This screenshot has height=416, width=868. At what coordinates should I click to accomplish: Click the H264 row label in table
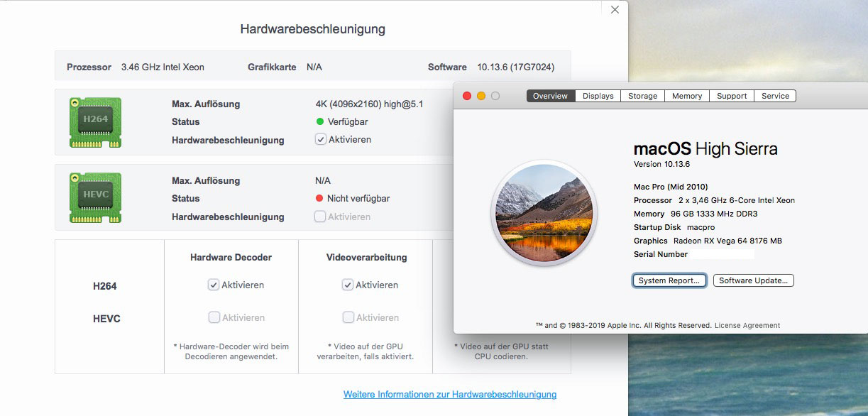point(105,286)
